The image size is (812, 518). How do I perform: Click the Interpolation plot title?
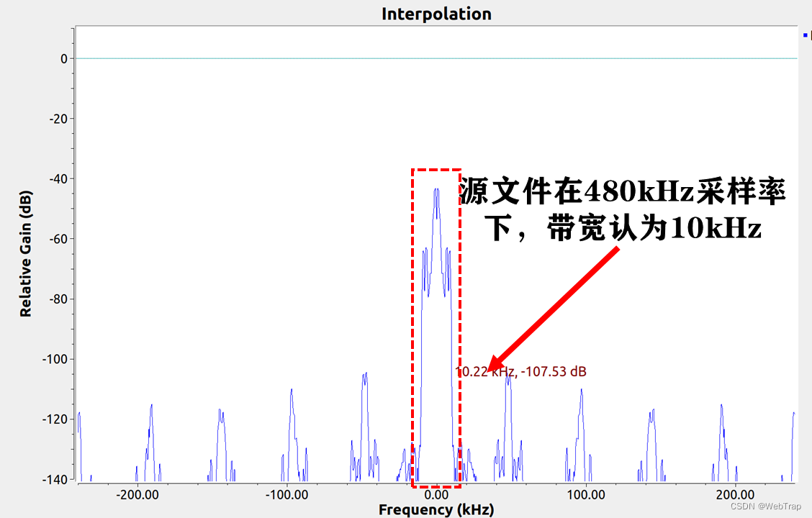click(x=436, y=14)
